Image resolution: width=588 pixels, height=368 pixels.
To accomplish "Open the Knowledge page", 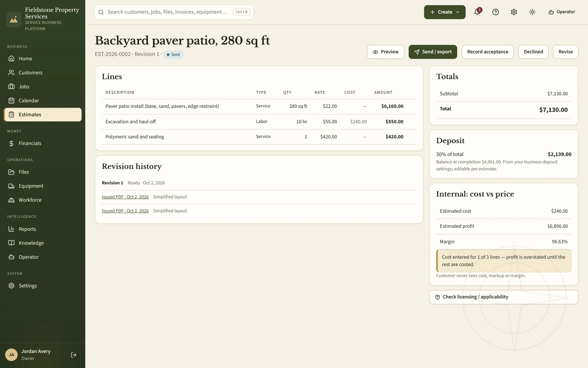I will coord(42,243).
